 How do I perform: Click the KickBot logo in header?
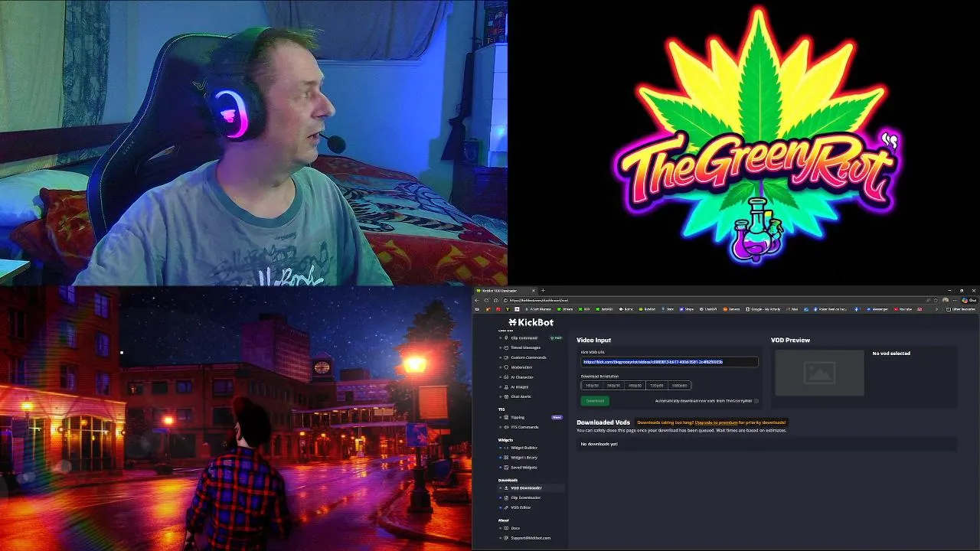point(531,322)
